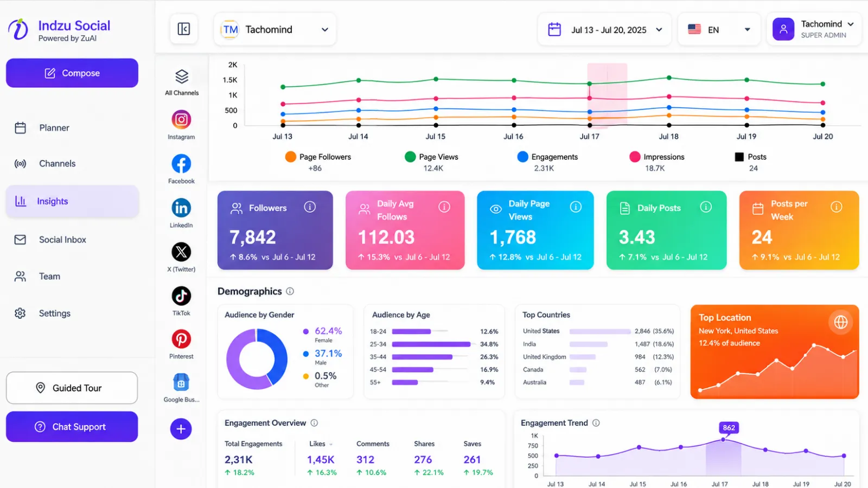The width and height of the screenshot is (868, 488).
Task: Click the Compose button
Action: pos(72,73)
